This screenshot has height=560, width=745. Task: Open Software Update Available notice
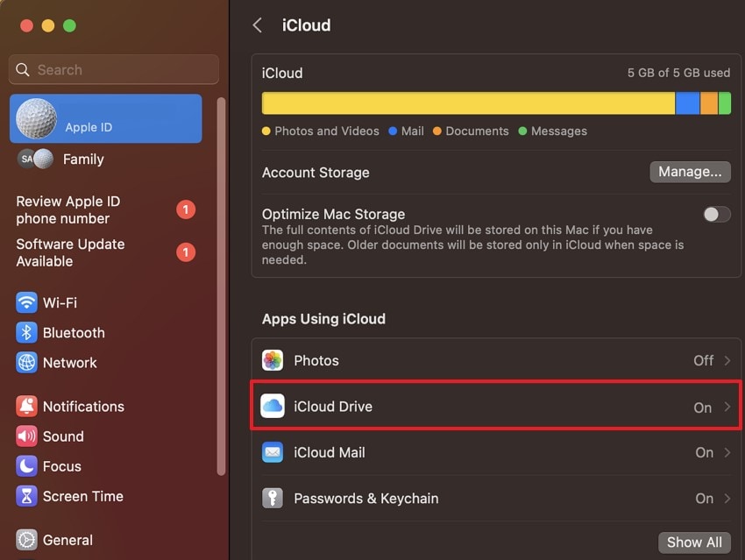[105, 252]
